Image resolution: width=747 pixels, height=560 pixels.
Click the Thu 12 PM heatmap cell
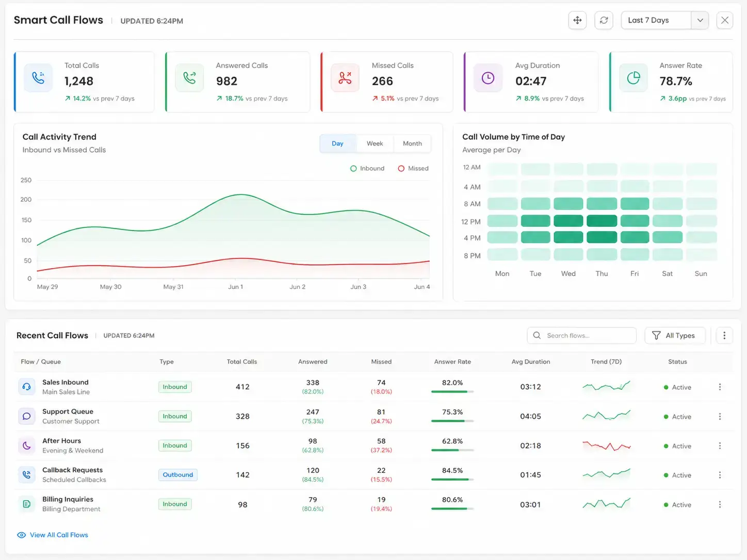click(602, 221)
